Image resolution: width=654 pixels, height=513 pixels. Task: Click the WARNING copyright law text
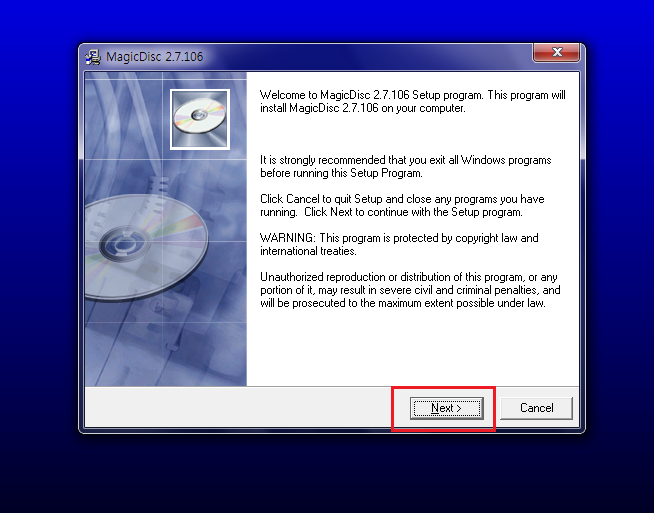coord(399,244)
